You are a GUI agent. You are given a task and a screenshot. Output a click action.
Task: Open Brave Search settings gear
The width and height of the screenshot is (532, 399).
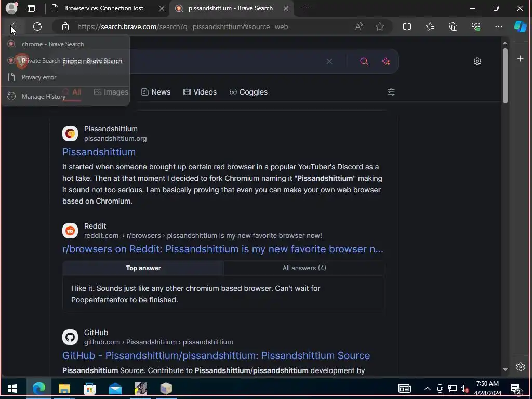click(477, 61)
